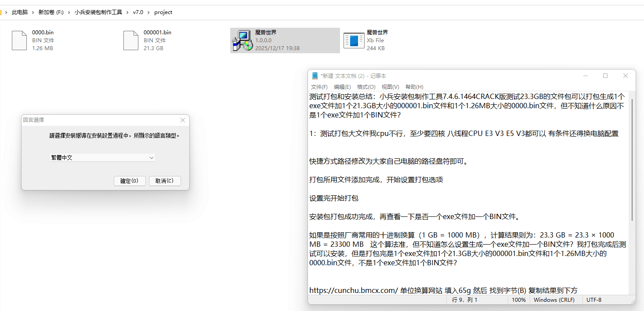Select the 000001.bin file icon
The image size is (644, 311).
click(131, 40)
